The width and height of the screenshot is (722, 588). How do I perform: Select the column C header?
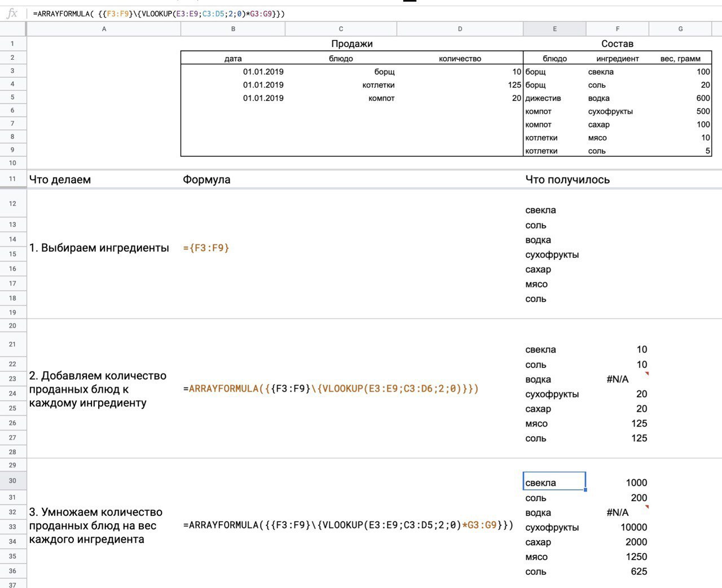coord(341,29)
